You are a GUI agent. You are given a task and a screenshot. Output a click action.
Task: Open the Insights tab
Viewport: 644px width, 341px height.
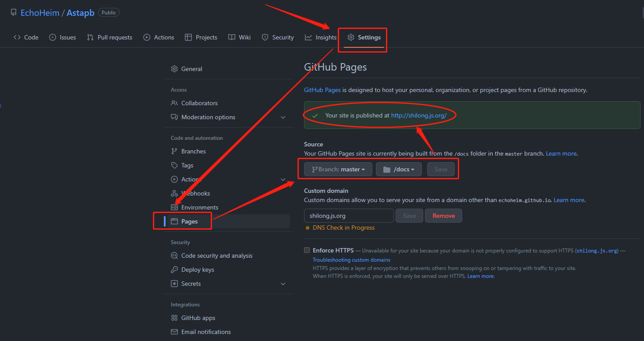(x=321, y=37)
